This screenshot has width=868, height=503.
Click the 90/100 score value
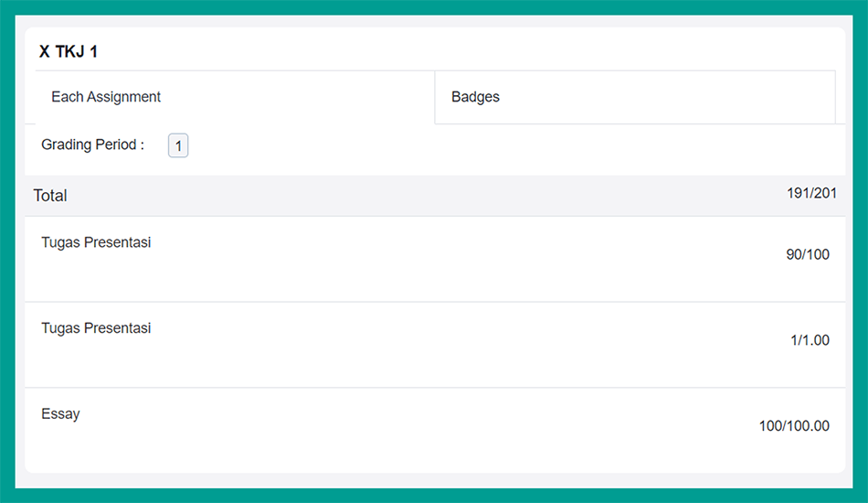coord(808,254)
